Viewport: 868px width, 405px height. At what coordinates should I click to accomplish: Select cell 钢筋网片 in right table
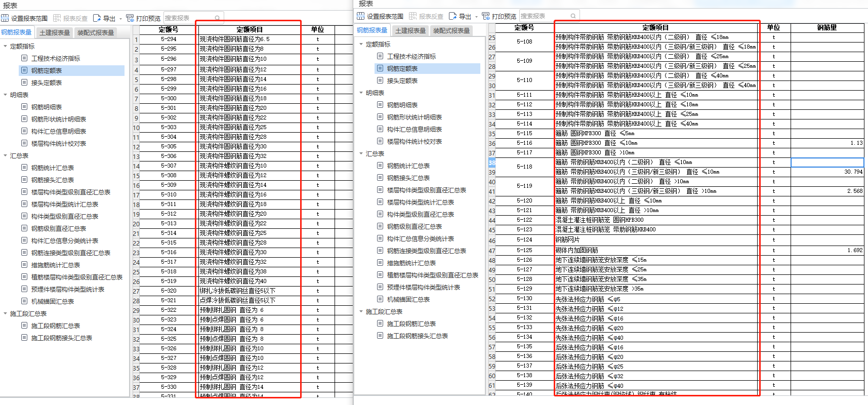tap(656, 239)
